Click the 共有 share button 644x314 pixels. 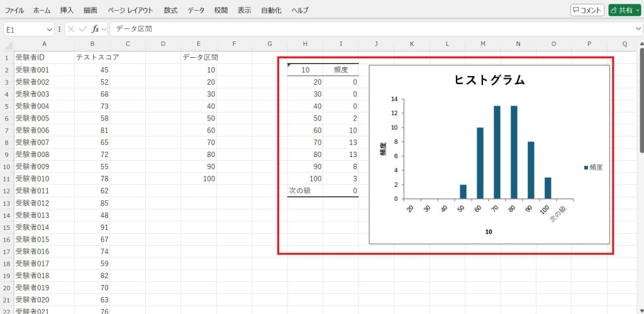[624, 10]
